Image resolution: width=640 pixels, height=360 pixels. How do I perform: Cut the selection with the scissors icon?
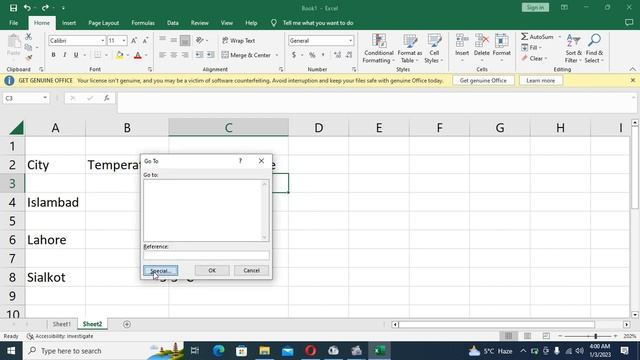point(29,37)
